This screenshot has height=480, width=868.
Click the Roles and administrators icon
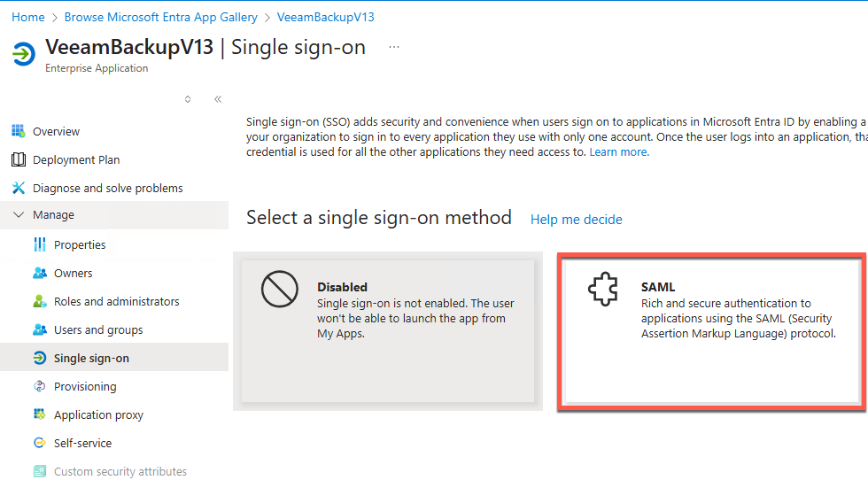coord(39,301)
